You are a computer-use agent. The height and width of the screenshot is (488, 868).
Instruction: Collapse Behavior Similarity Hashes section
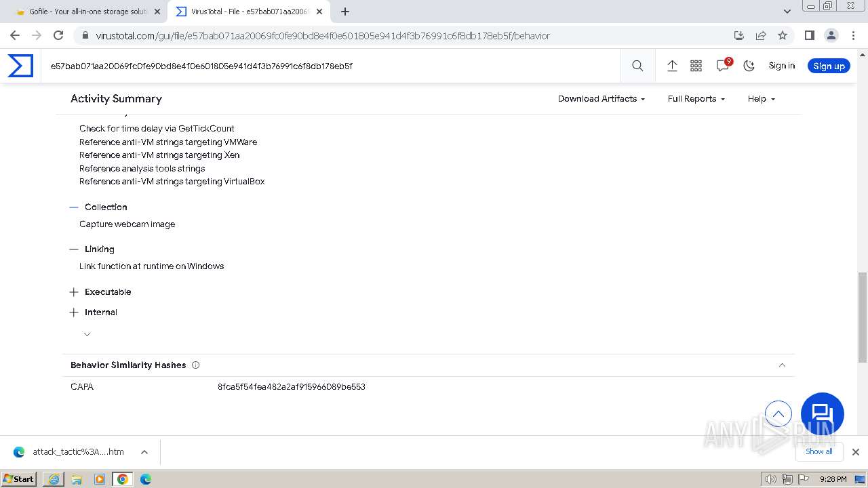pyautogui.click(x=782, y=365)
